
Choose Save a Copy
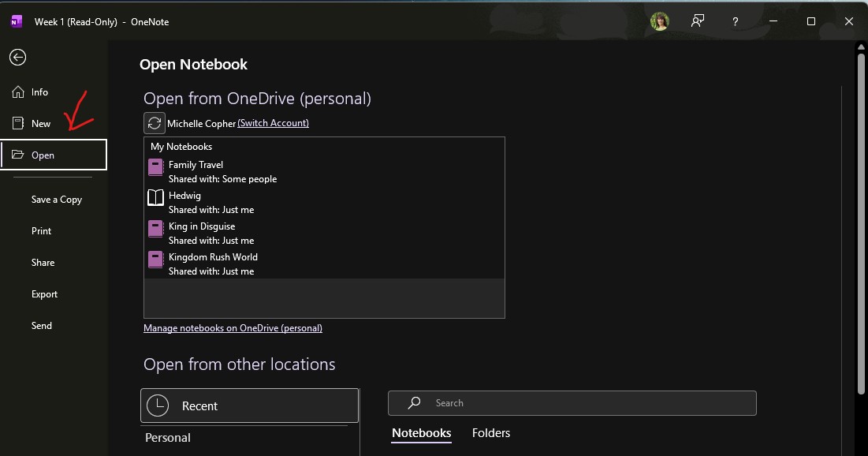point(57,200)
